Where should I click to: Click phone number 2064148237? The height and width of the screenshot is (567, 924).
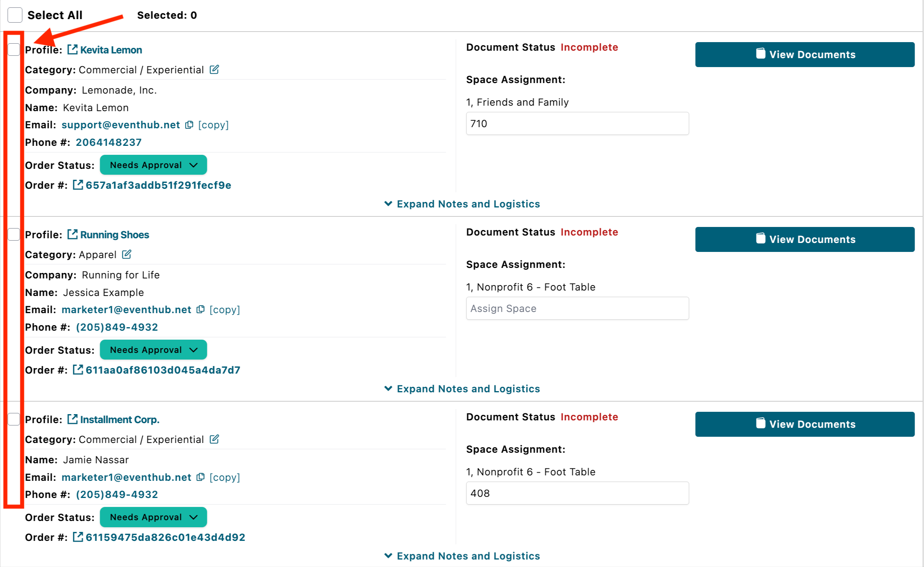pos(109,142)
